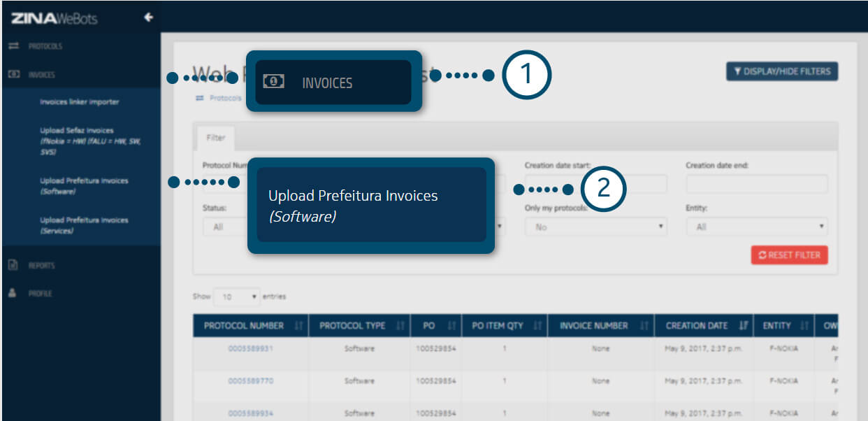The width and height of the screenshot is (868, 421).
Task: Click the Creation date end field
Action: click(757, 184)
